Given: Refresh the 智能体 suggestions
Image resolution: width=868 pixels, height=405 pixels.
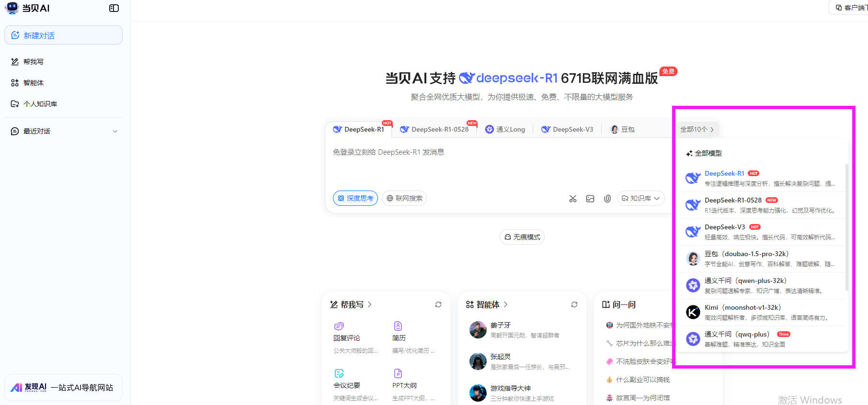Looking at the screenshot, I should click(574, 304).
